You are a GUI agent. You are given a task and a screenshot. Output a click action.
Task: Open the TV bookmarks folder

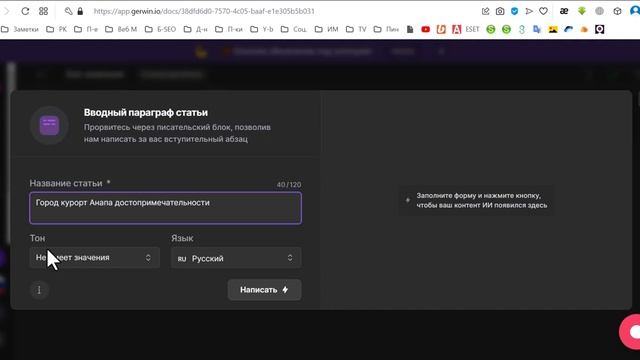point(356,29)
